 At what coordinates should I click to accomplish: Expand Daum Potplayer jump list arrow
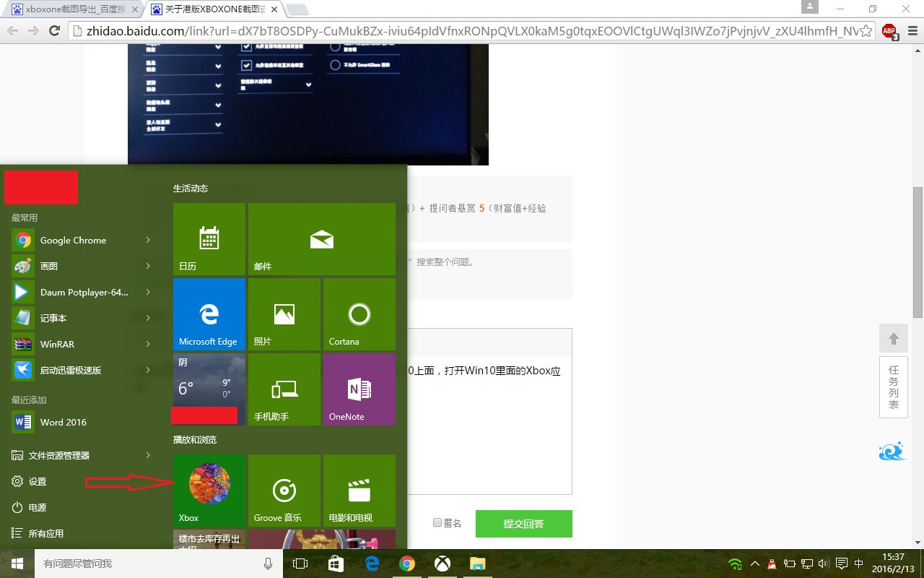pos(148,292)
